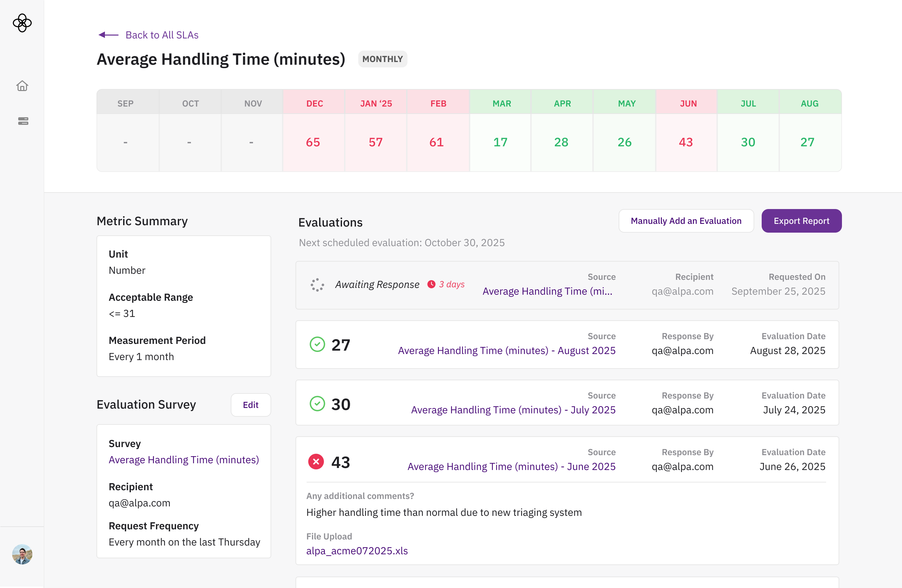Viewport: 902px width, 588px height.
Task: Select the DEC column header in the monthly table
Action: click(314, 104)
